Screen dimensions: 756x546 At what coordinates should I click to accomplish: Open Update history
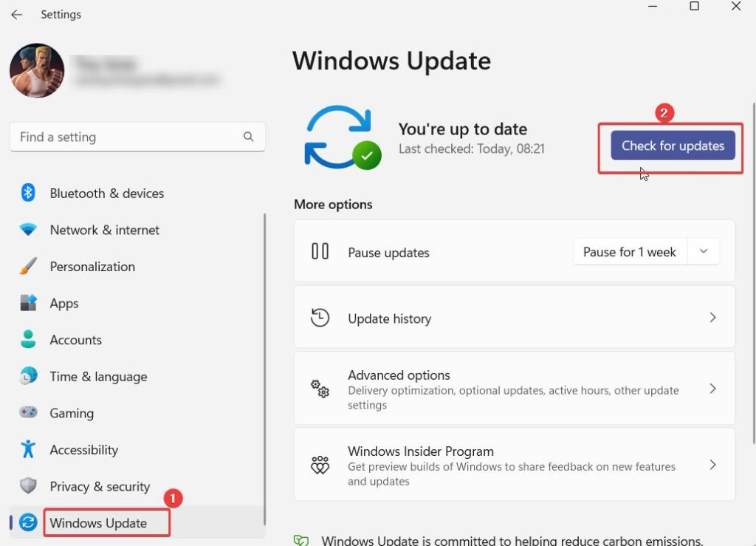pos(514,317)
